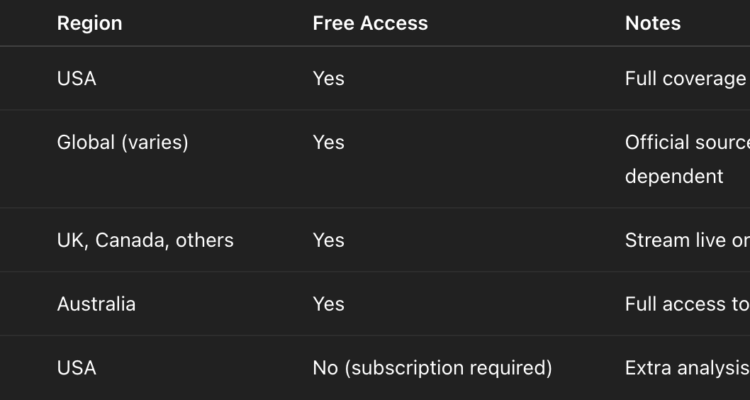Click USA in the first table row
The image size is (750, 400).
pos(77,78)
